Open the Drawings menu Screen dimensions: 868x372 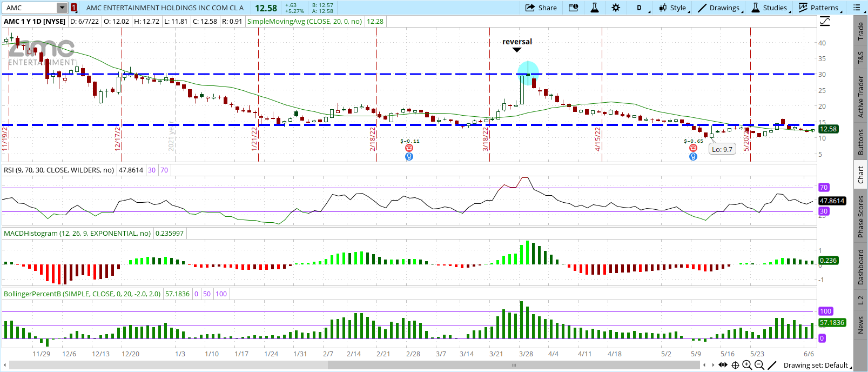(719, 8)
